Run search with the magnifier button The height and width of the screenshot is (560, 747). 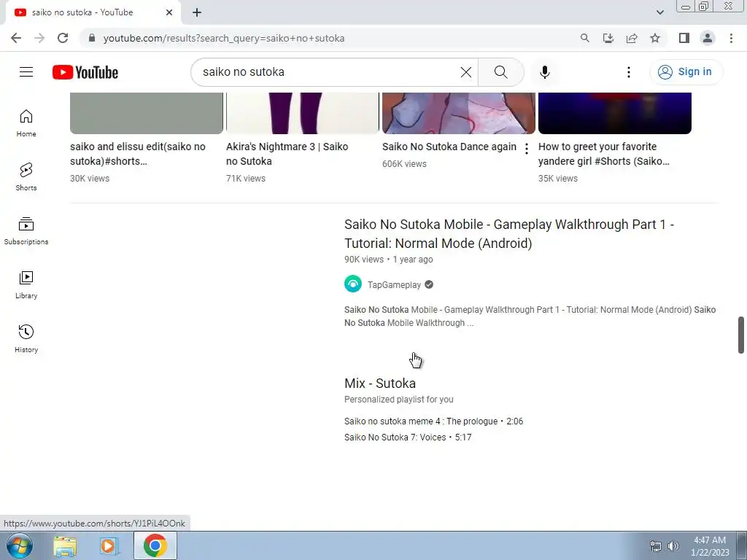(x=500, y=72)
